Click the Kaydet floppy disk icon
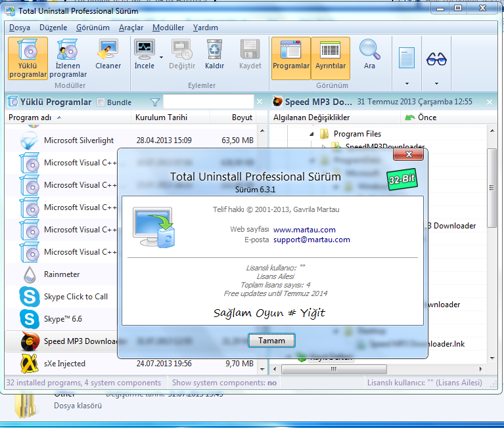Image resolution: width=504 pixels, height=428 pixels. [250, 49]
